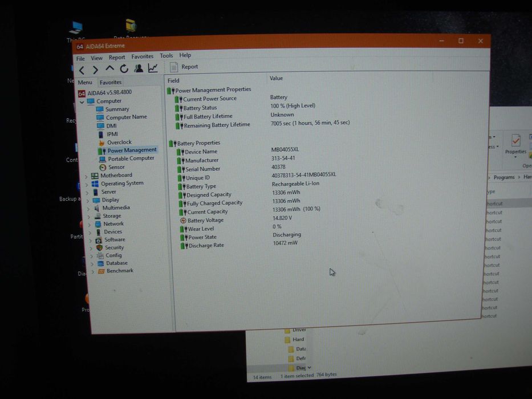Open the Favorites menu in menu bar
Image resolution: width=532 pixels, height=399 pixels.
pos(142,56)
